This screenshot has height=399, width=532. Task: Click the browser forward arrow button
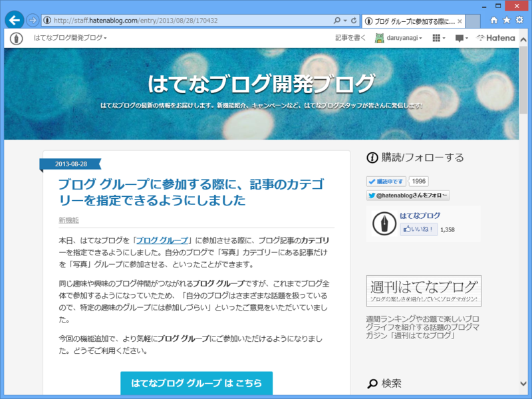coord(33,21)
